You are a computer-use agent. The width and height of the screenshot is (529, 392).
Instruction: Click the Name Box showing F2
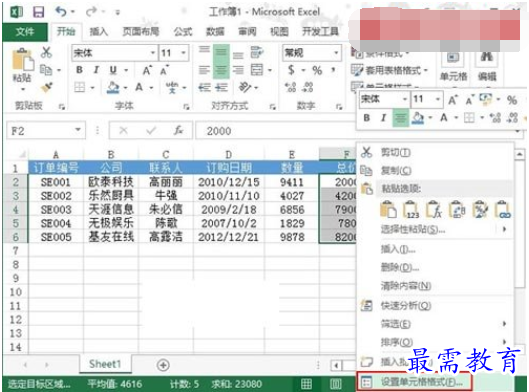46,131
